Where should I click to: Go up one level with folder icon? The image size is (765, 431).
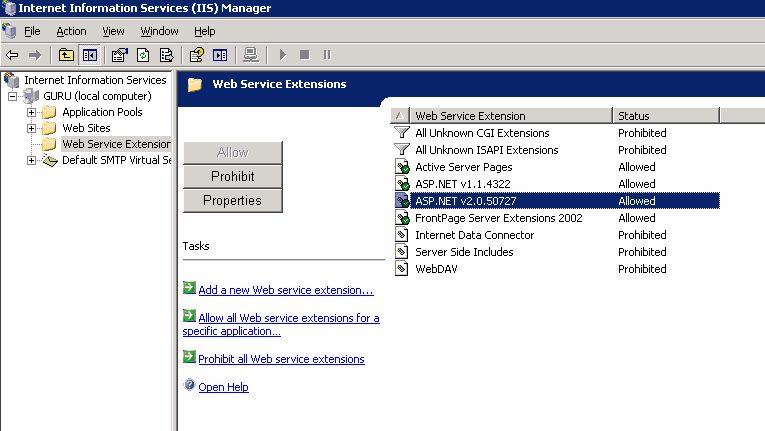coord(66,55)
